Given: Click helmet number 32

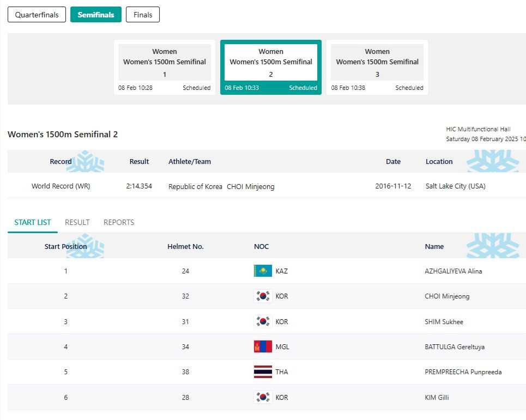Looking at the screenshot, I should [185, 296].
